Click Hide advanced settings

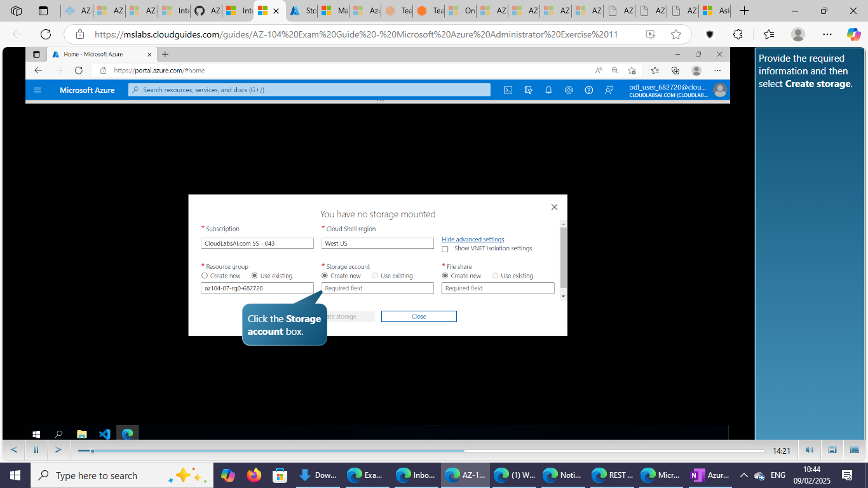tap(473, 240)
